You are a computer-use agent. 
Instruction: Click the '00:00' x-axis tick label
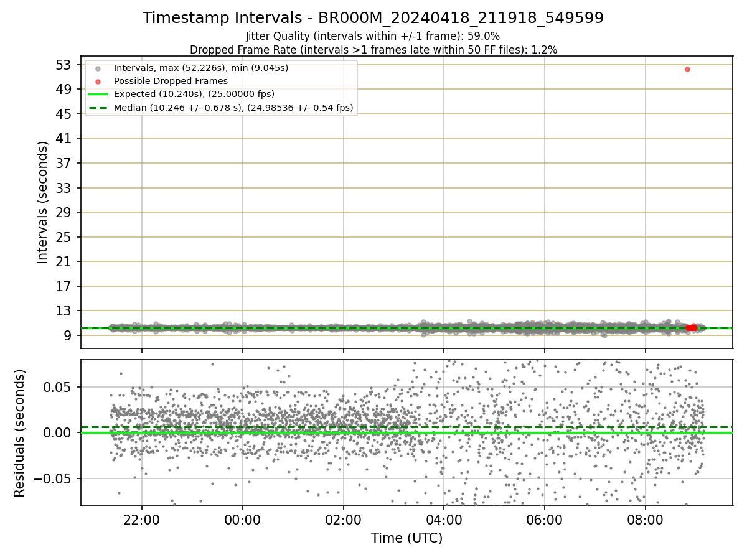click(x=242, y=519)
